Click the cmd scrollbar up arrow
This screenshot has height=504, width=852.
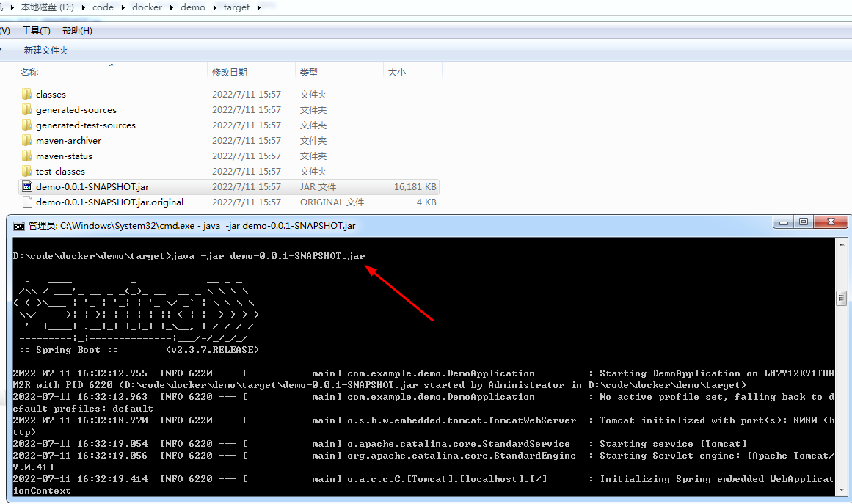(x=842, y=243)
